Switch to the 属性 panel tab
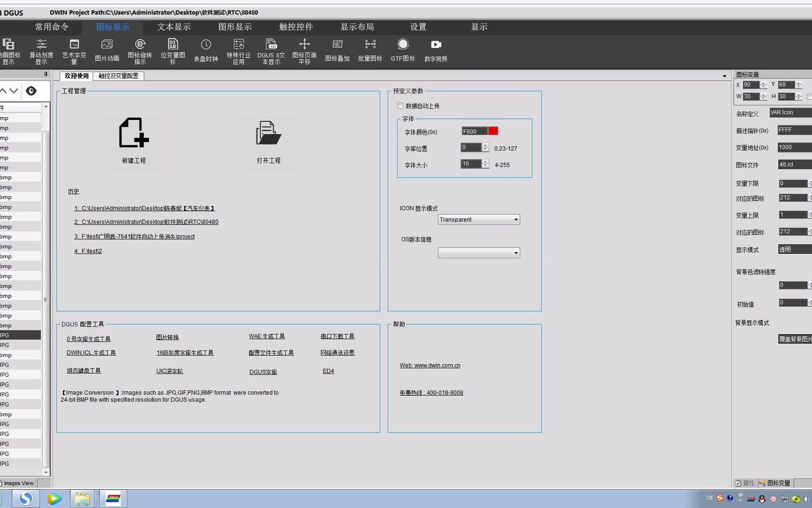 (745, 483)
